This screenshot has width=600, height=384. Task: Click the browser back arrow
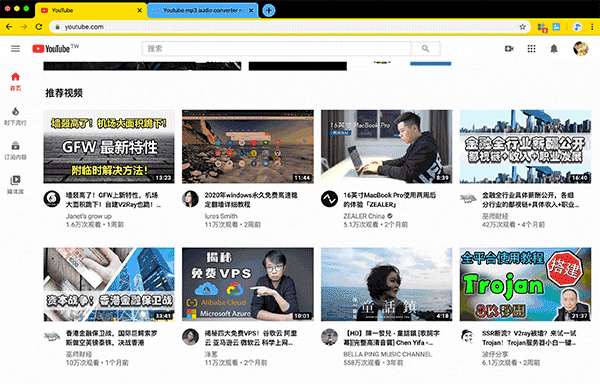pyautogui.click(x=9, y=27)
